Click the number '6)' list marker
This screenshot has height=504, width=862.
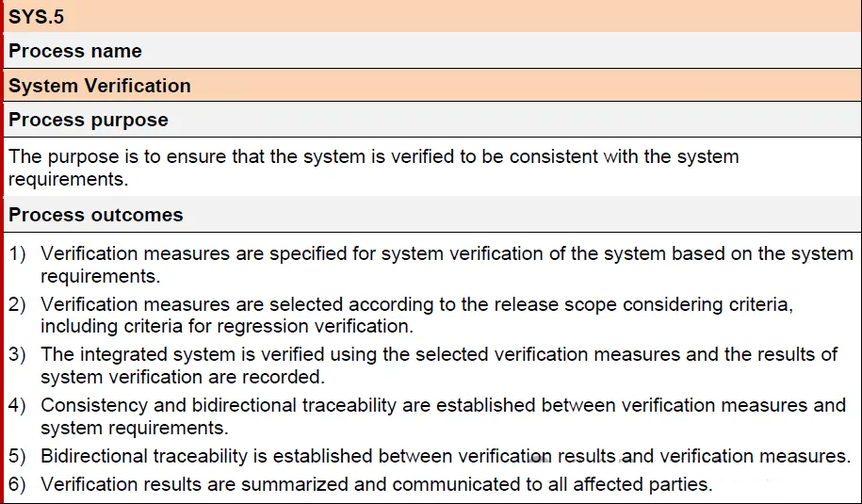click(17, 484)
